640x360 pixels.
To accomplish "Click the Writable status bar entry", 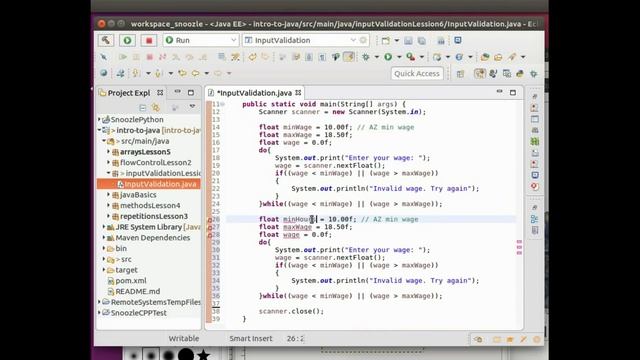I will point(184,338).
